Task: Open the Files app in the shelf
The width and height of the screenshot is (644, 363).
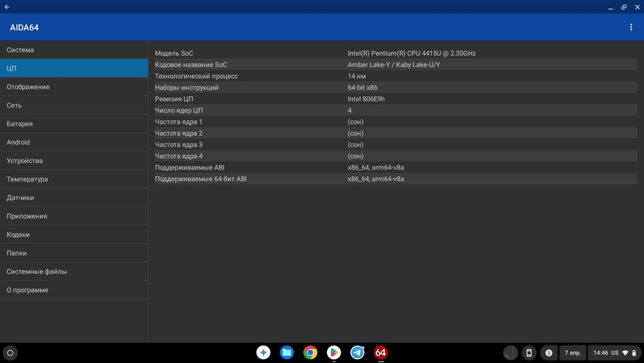Action: pyautogui.click(x=287, y=352)
